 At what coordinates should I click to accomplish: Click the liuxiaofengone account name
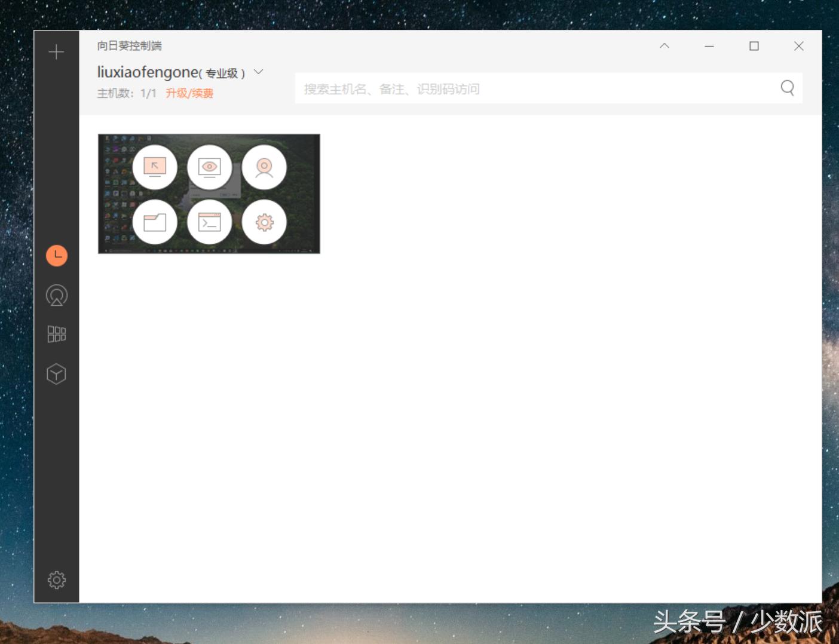click(148, 72)
